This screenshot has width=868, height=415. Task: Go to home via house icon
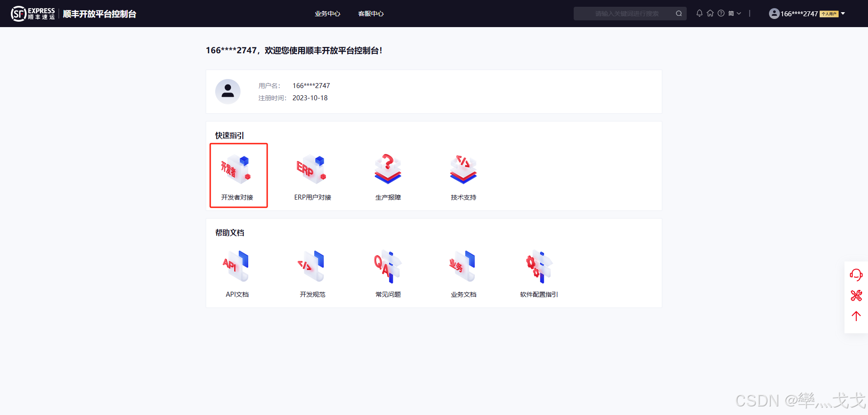coord(710,13)
